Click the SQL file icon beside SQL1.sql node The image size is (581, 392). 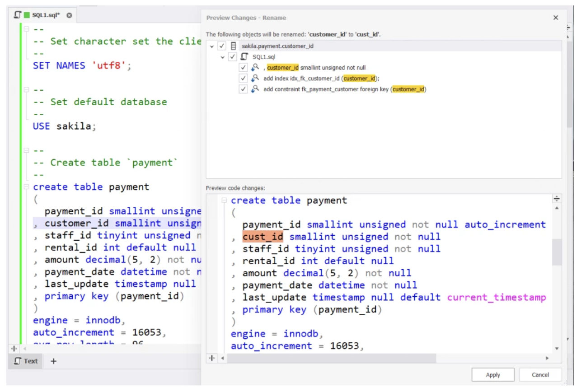pyautogui.click(x=244, y=57)
